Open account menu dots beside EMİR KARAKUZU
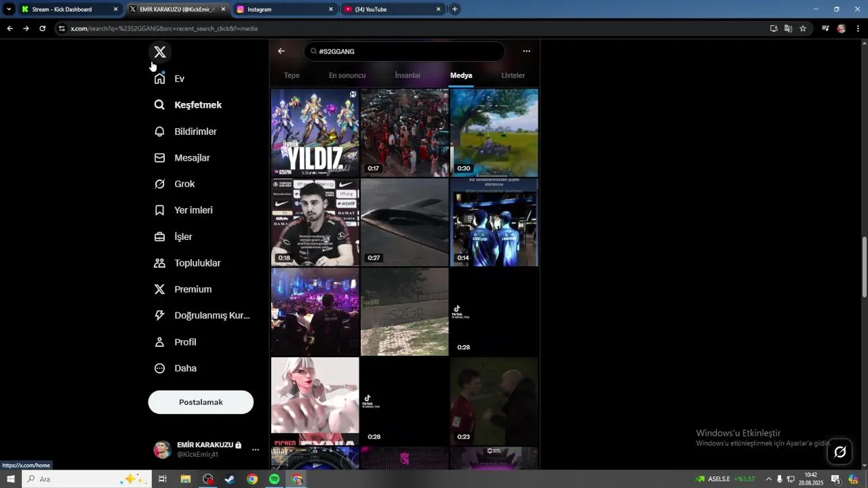868x488 pixels. point(255,449)
